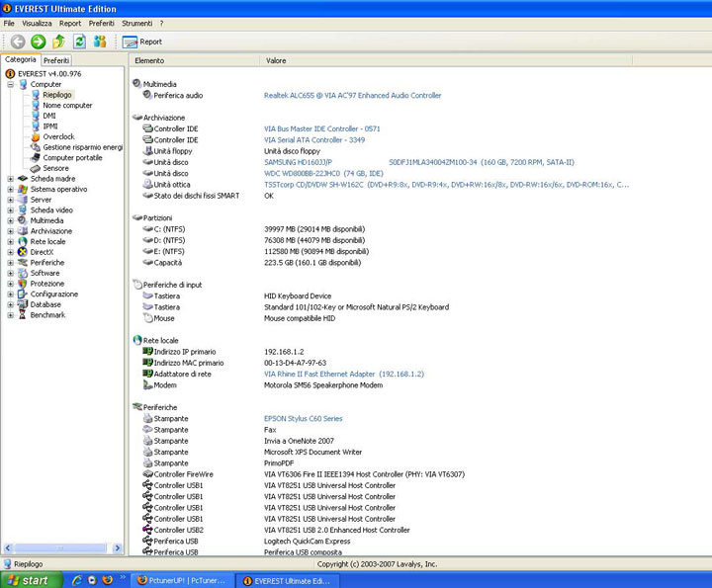
Task: Click the Refresh icon in toolbar
Action: click(x=79, y=42)
